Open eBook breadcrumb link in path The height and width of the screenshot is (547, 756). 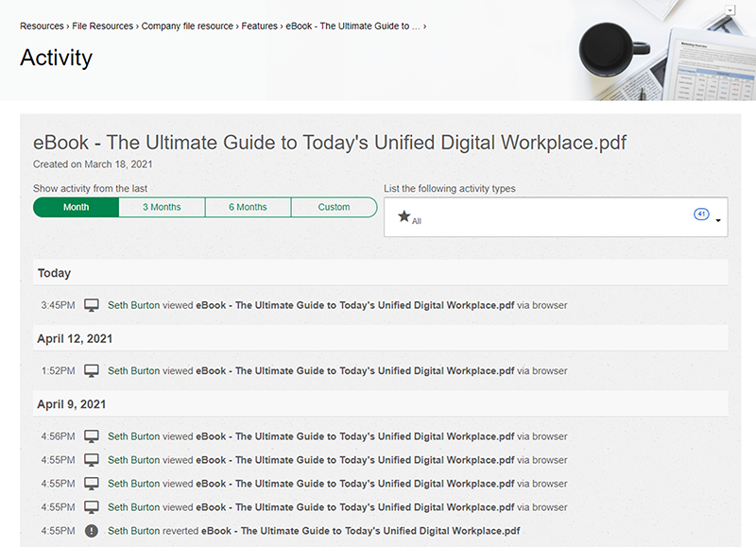click(x=352, y=26)
